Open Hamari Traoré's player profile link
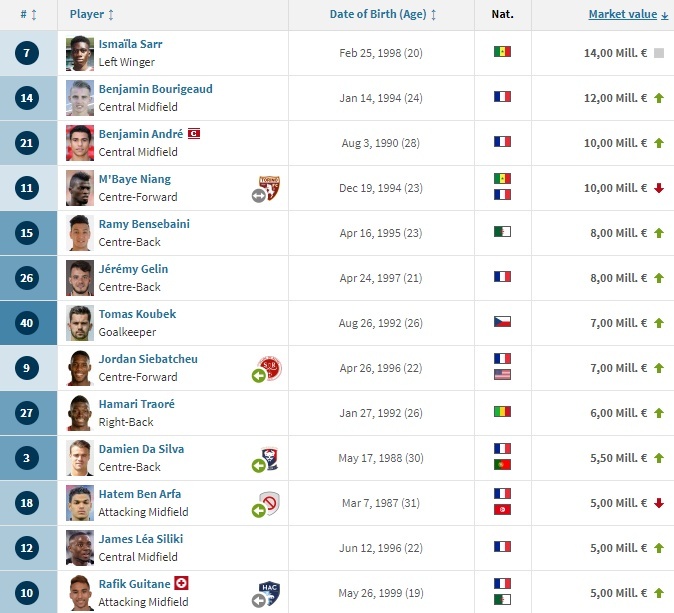This screenshot has width=674, height=613. 136,404
